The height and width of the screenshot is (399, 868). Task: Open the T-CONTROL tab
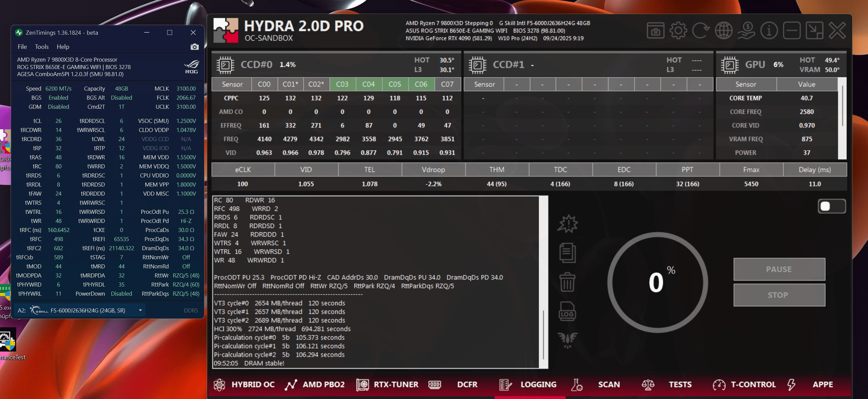click(x=744, y=385)
